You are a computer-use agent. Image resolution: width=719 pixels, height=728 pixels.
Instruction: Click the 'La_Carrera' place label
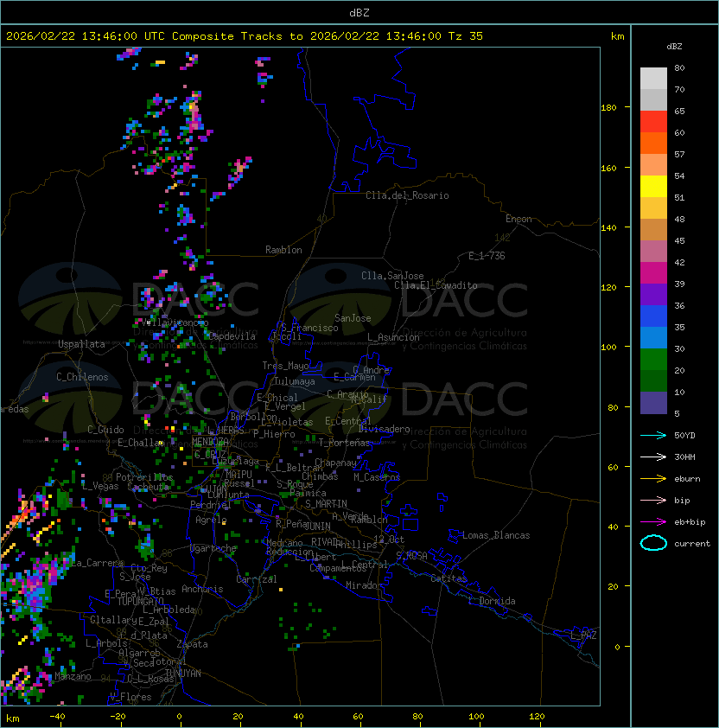[98, 563]
